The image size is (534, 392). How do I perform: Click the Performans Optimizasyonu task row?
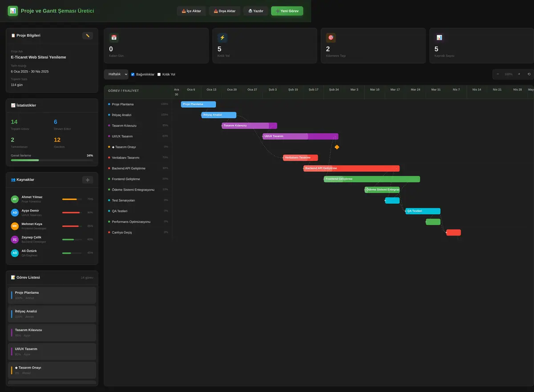tap(138, 222)
